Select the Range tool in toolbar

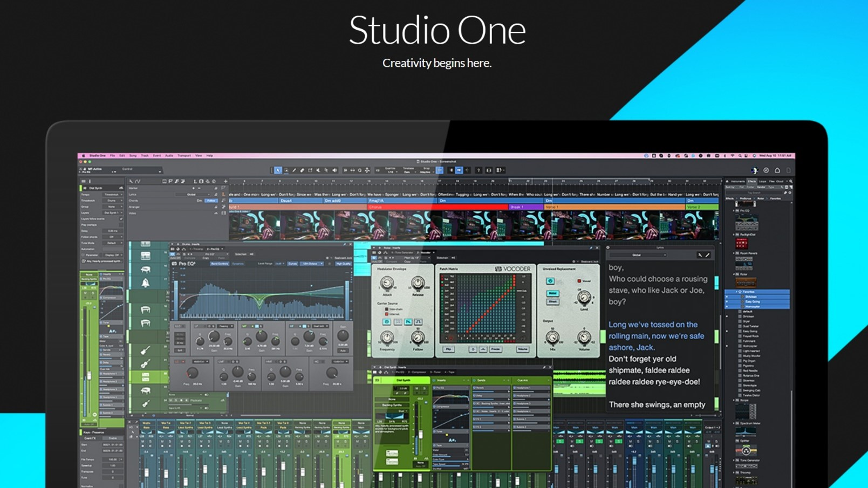coord(286,170)
